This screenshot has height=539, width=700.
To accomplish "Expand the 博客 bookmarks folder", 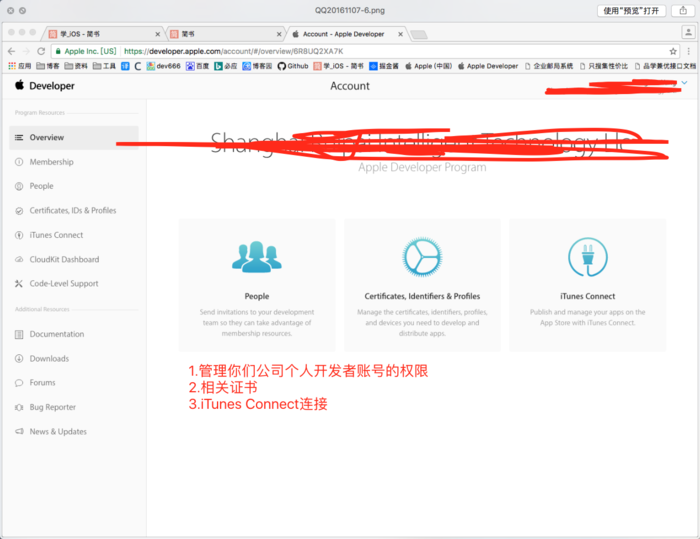I will pos(48,66).
